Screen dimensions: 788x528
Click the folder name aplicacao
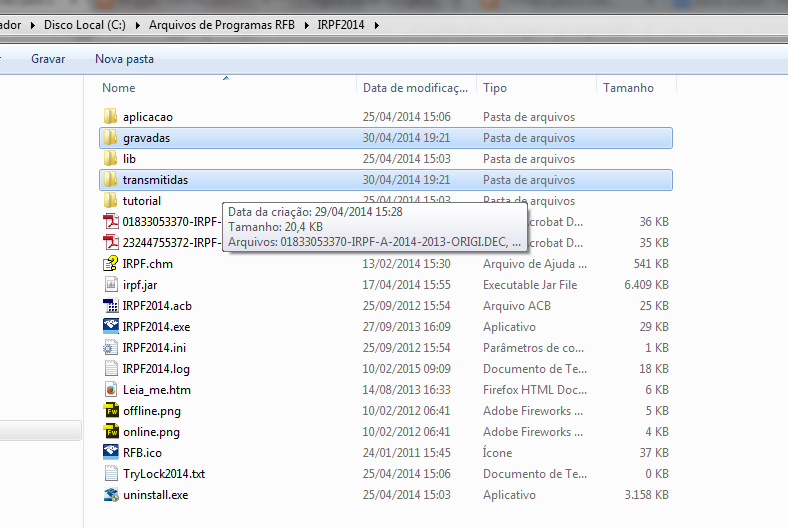[x=148, y=117]
